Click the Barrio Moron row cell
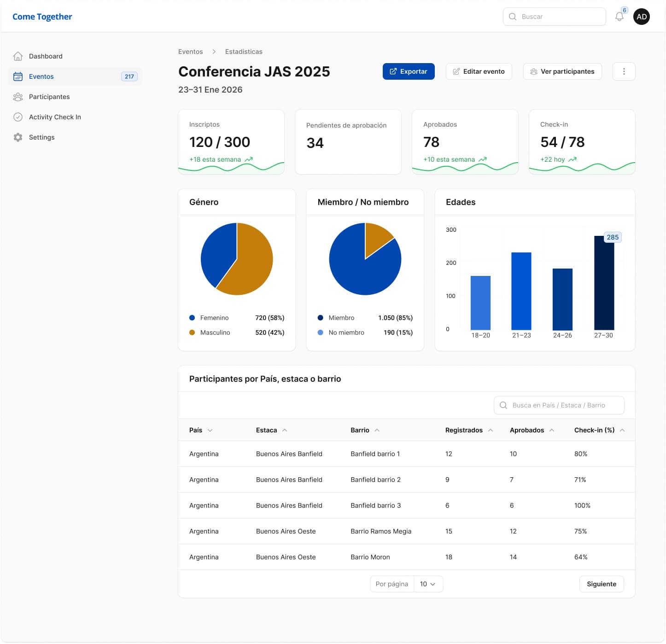This screenshot has width=666, height=644. click(370, 557)
